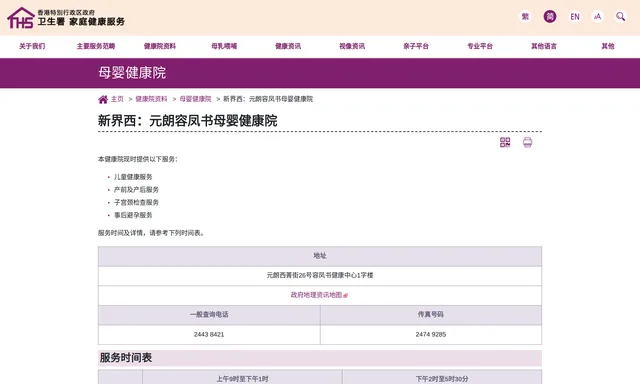Click the 服务时间及详情 note sentence

[x=152, y=233]
